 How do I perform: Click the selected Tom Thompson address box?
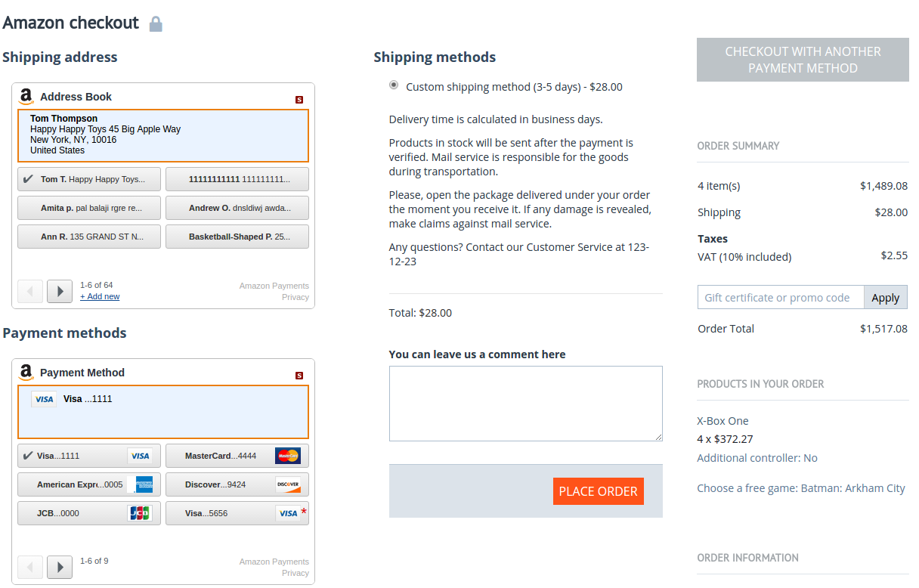(x=163, y=136)
